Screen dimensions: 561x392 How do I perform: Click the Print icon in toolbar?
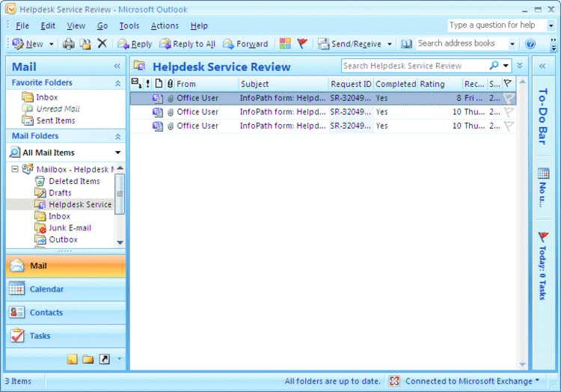pyautogui.click(x=68, y=44)
